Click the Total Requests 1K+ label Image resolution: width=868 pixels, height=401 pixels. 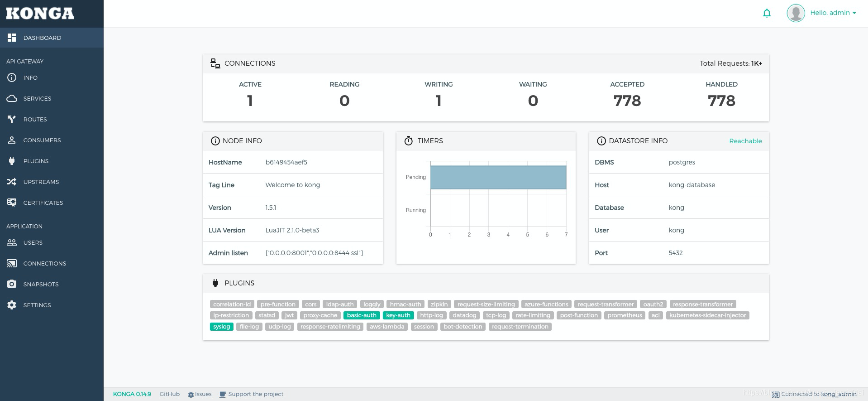point(730,63)
